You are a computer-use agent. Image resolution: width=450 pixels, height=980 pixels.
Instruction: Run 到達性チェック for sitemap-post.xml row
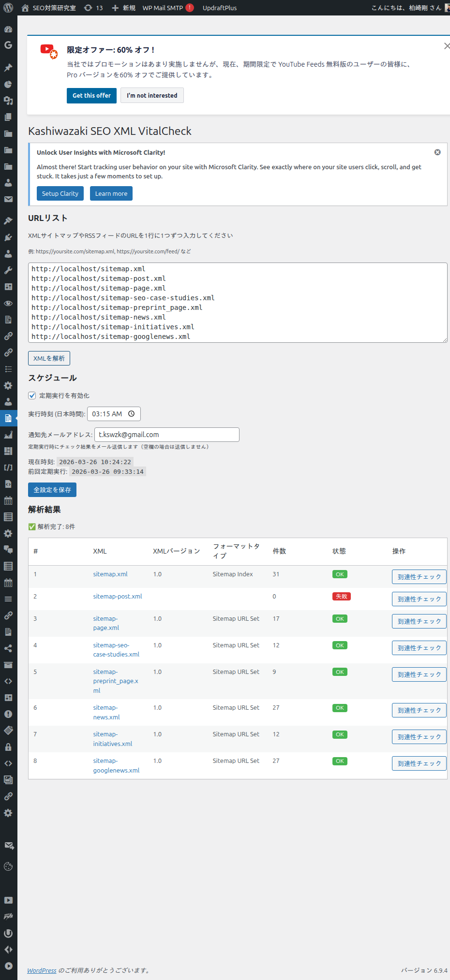[419, 599]
